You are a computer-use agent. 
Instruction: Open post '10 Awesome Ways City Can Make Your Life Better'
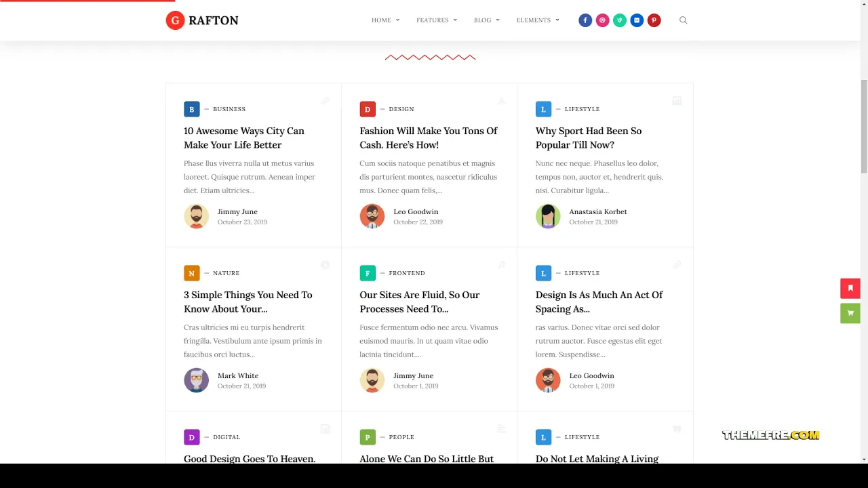click(x=244, y=138)
